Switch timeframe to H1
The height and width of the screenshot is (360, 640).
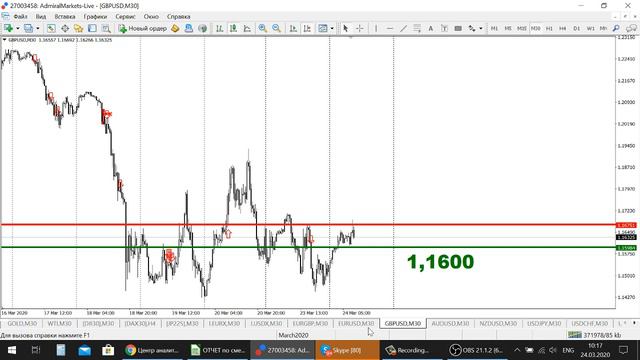[549, 28]
